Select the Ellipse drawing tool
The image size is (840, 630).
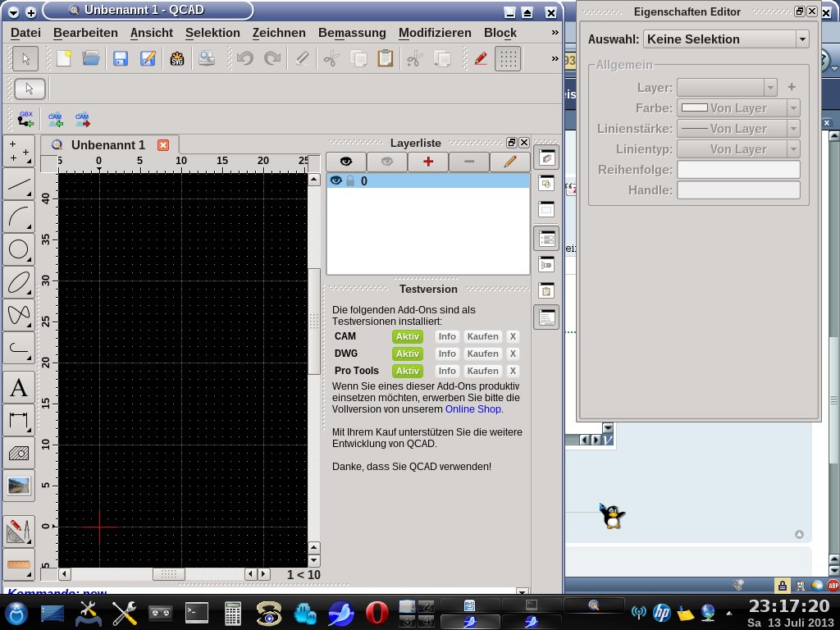(19, 282)
